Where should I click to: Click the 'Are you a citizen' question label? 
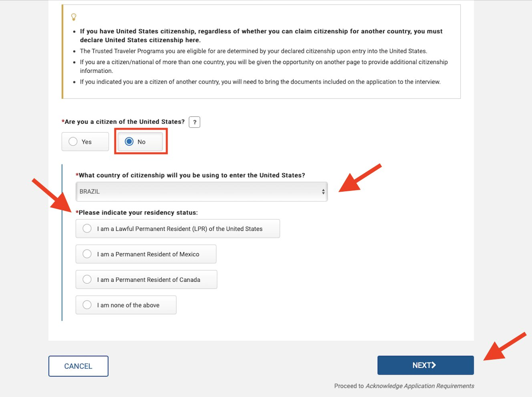pos(124,122)
